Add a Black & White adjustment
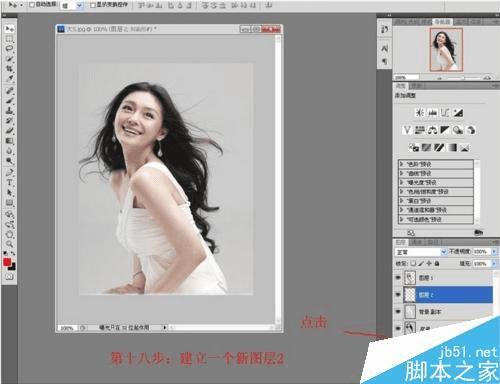Viewport: 500px width, 384px height. click(445, 130)
